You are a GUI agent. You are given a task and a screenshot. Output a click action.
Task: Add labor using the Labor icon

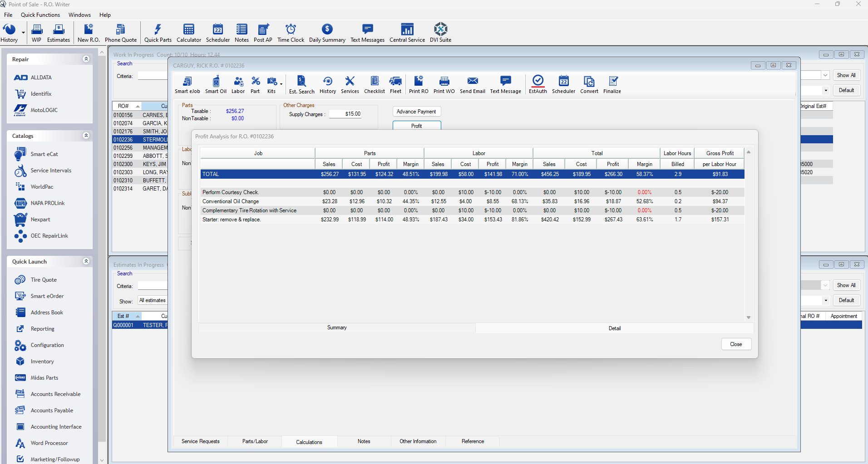(238, 84)
